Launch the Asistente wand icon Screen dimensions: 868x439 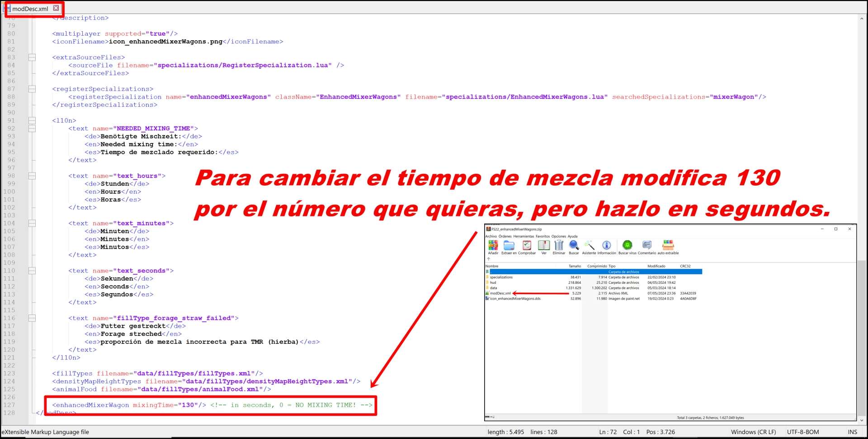[x=589, y=246]
